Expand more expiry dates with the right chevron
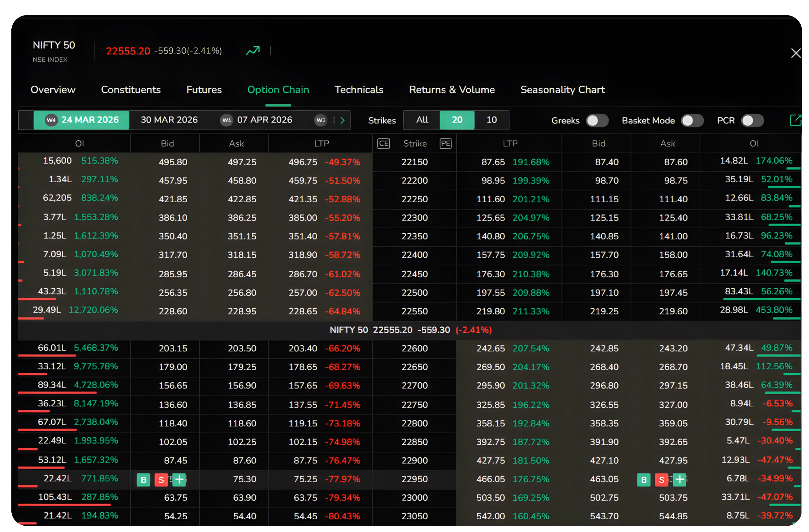The image size is (809, 532). coord(342,120)
